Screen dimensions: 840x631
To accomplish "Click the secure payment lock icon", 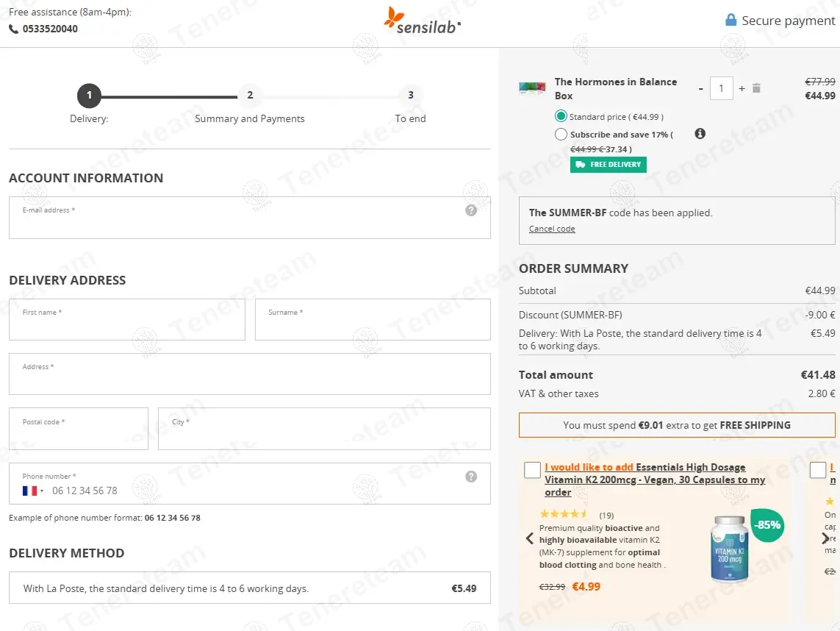I will (730, 21).
